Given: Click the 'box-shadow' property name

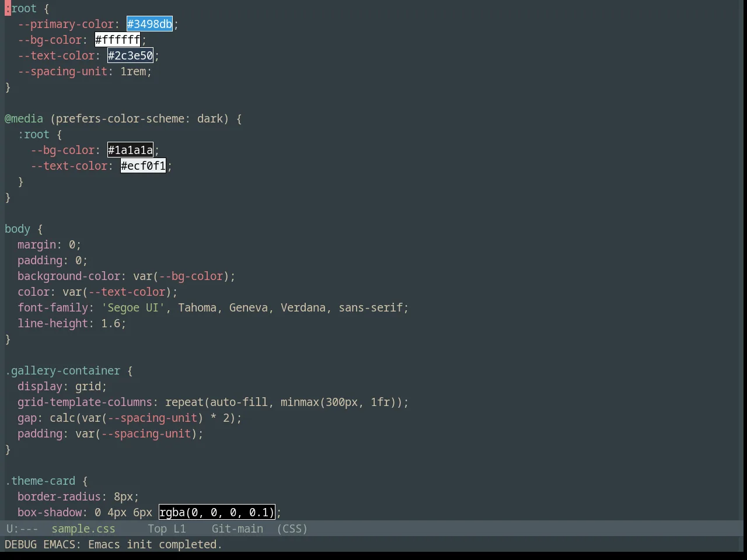Looking at the screenshot, I should pos(50,512).
